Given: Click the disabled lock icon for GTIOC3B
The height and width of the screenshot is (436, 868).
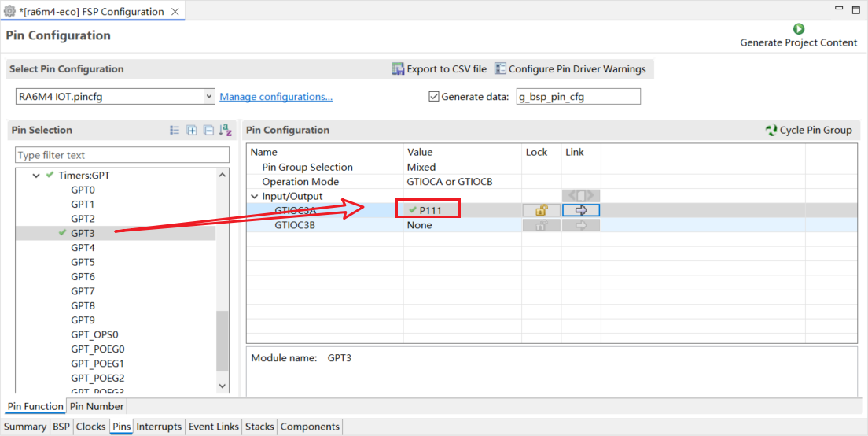Looking at the screenshot, I should (542, 225).
